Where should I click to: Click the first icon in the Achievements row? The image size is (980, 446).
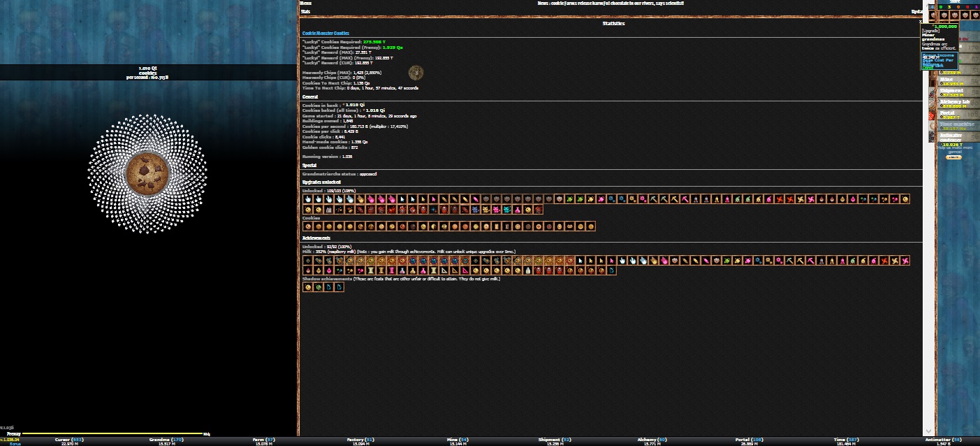(307, 261)
